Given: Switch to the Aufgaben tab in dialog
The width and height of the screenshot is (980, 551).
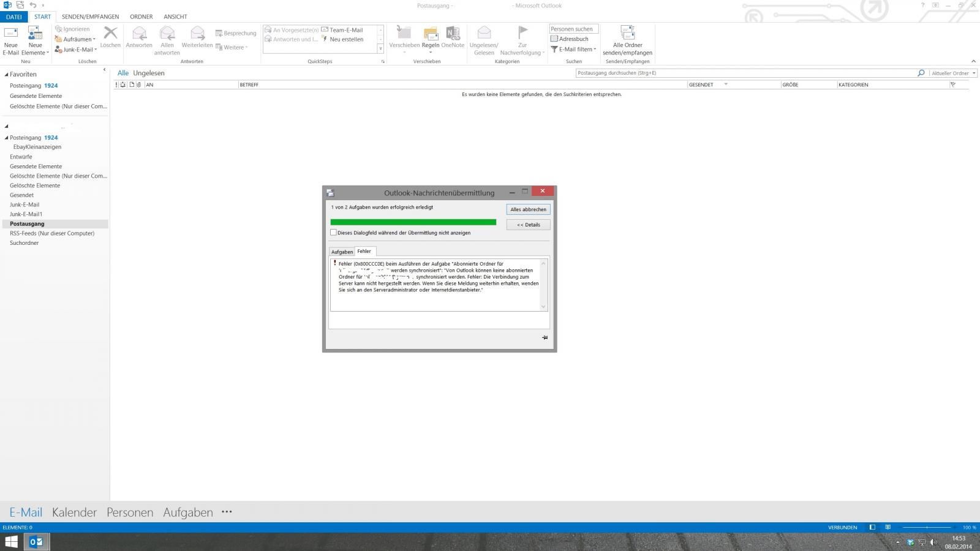Looking at the screenshot, I should click(x=342, y=252).
